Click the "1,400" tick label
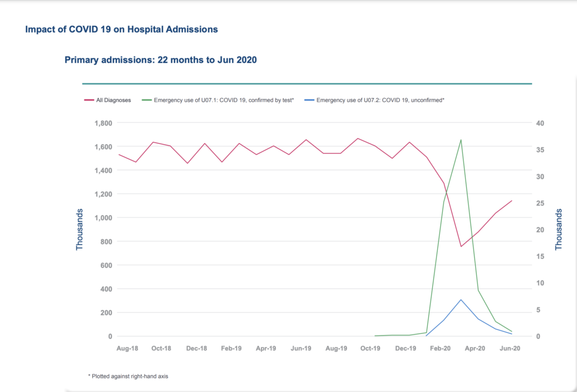577x392 pixels. (104, 170)
